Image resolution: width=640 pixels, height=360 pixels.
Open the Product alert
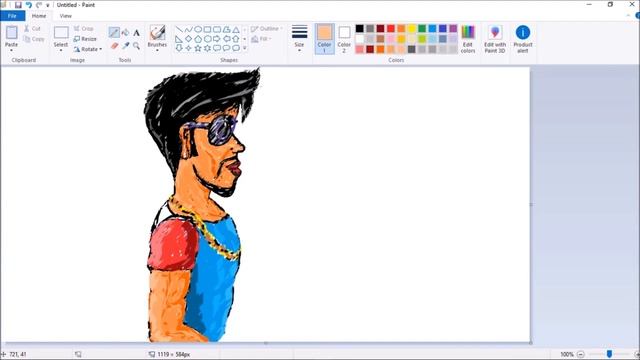pos(523,39)
